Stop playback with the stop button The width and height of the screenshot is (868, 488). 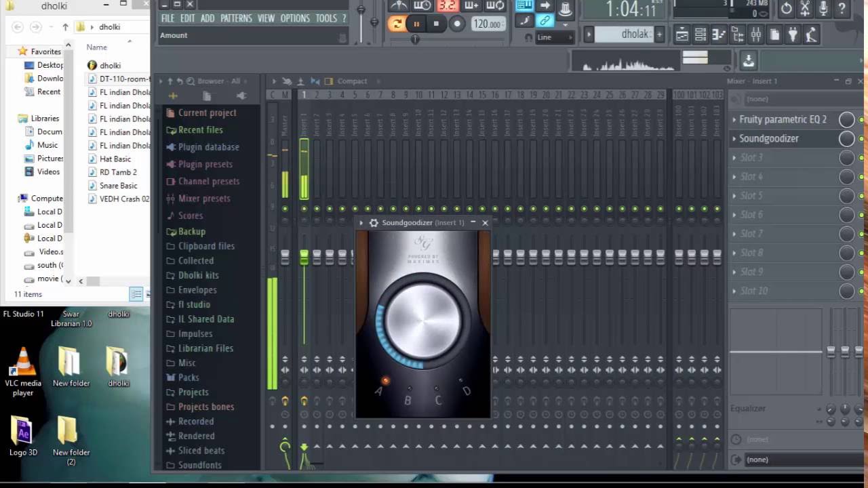(436, 24)
